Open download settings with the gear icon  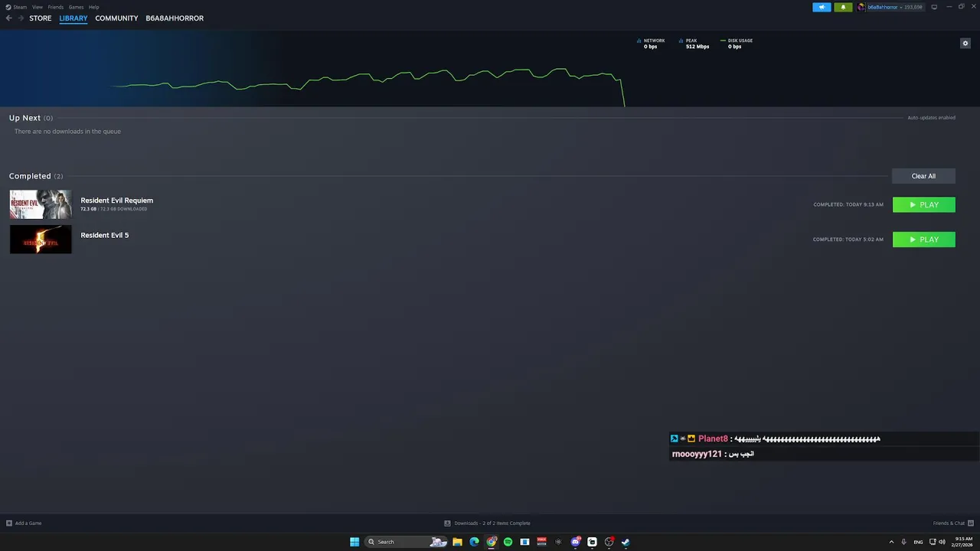pos(965,43)
